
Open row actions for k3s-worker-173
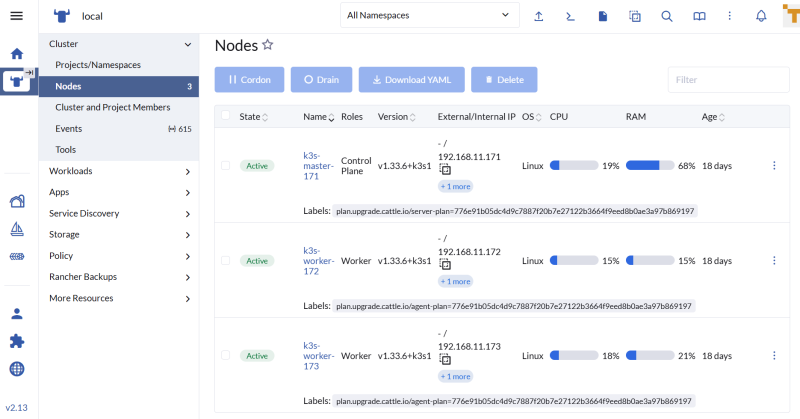(774, 355)
